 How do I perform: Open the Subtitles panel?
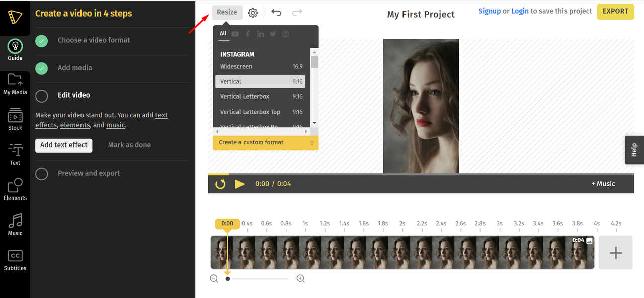tap(15, 260)
